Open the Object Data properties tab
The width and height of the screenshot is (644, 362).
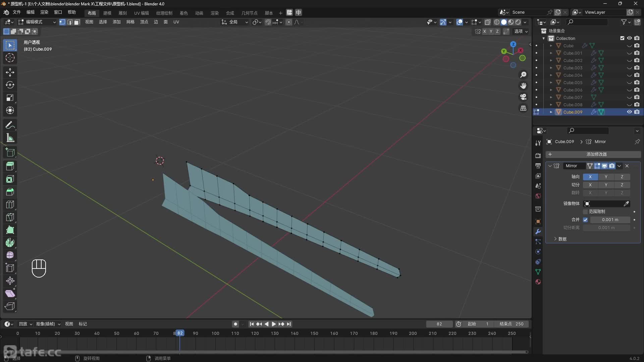[538, 272]
